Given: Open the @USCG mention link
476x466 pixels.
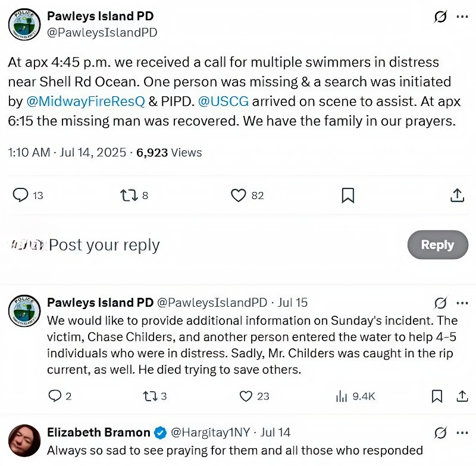Looking at the screenshot, I should (x=224, y=101).
